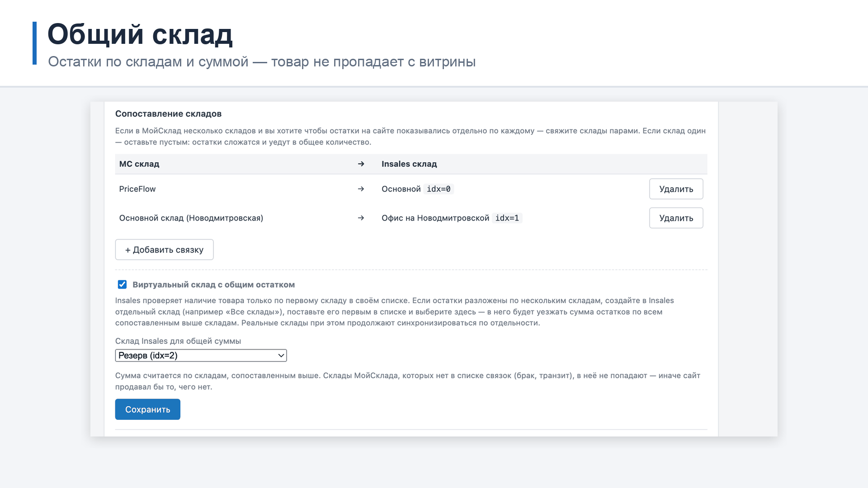868x488 pixels.
Task: Click the Insales склад column header
Action: pyautogui.click(x=409, y=164)
